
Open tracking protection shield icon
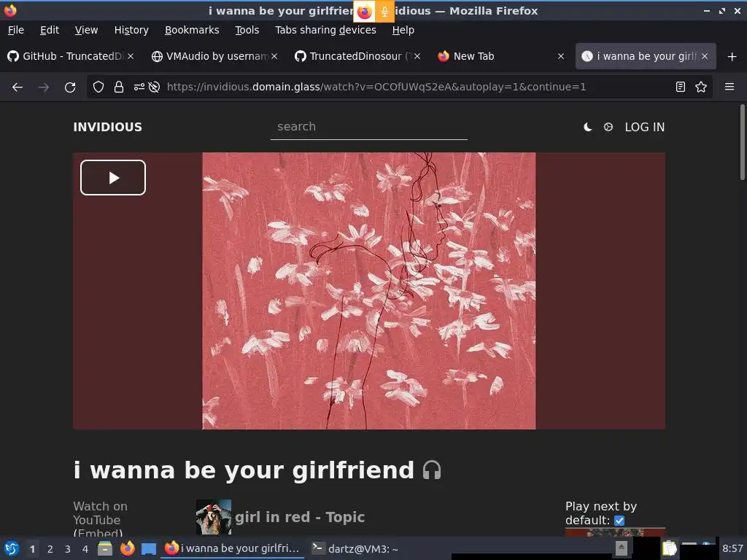tap(98, 87)
